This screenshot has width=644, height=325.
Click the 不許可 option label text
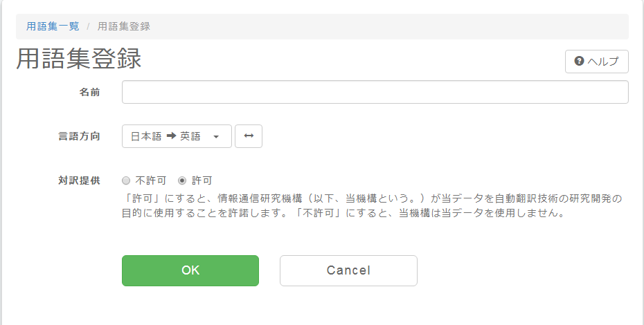pyautogui.click(x=151, y=180)
